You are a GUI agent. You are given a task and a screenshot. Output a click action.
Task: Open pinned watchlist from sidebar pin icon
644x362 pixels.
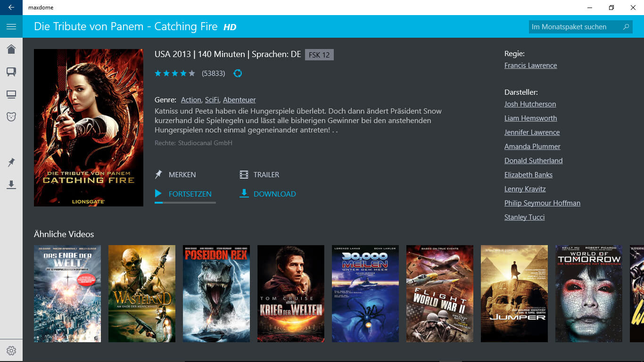[x=11, y=163]
